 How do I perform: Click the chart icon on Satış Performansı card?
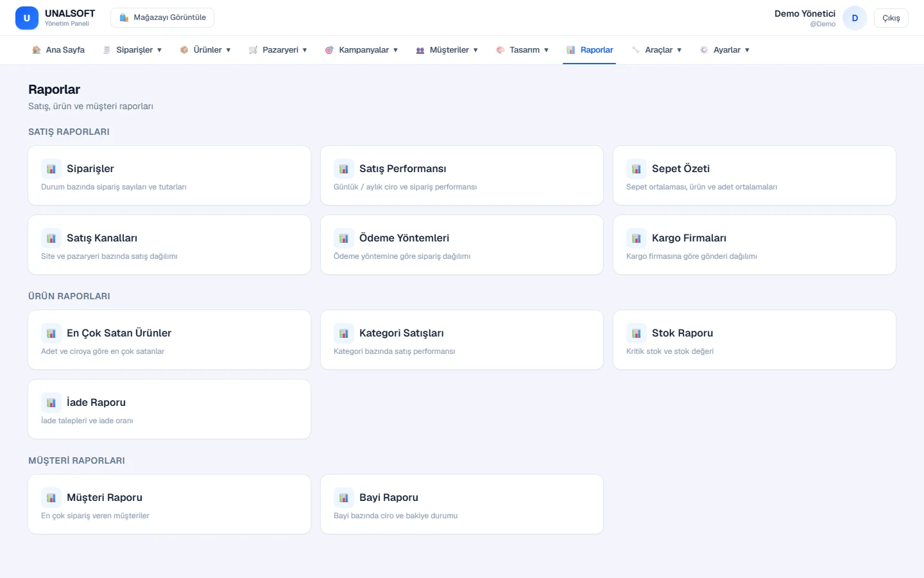point(344,169)
